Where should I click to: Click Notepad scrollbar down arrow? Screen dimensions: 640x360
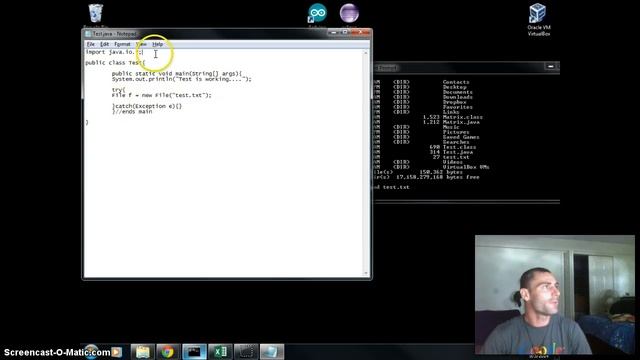point(366,273)
